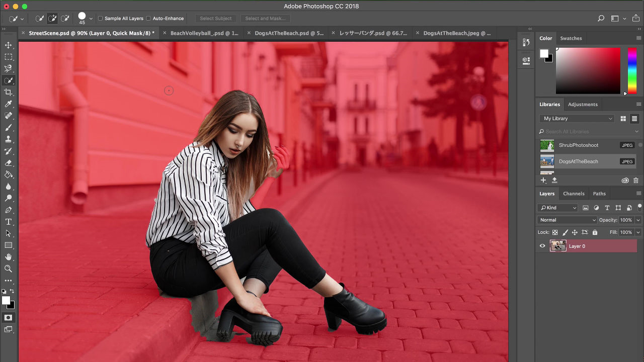644x362 pixels.
Task: Switch to the BeachVolleyball_.psd document tab
Action: tap(204, 33)
